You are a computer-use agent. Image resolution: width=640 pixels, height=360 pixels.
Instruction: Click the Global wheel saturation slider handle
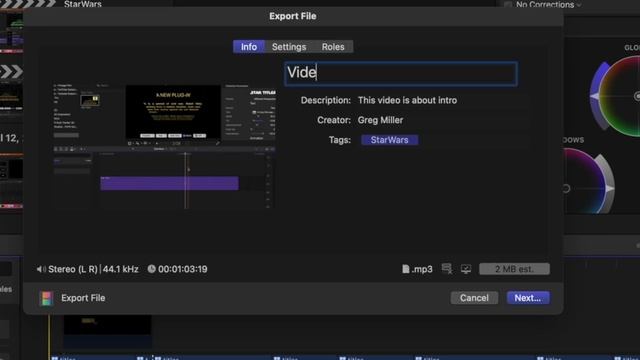(595, 96)
